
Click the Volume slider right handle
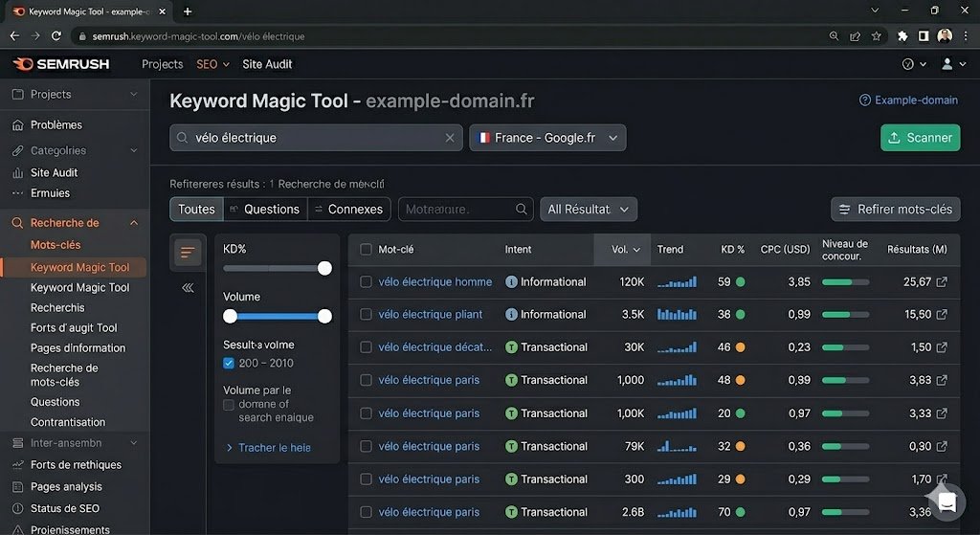point(324,316)
